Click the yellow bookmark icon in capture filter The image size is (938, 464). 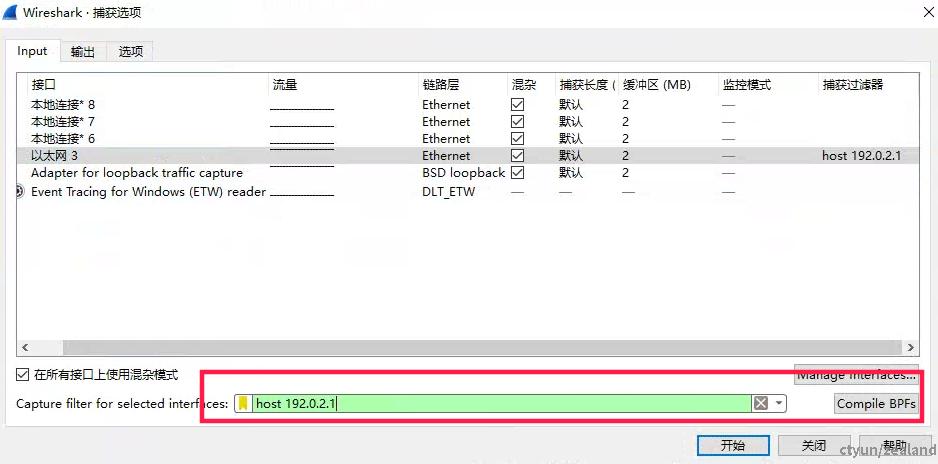click(x=243, y=404)
